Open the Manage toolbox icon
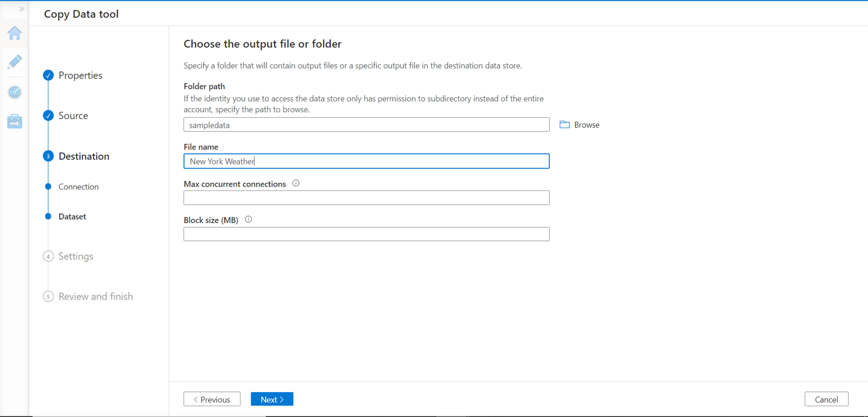Viewport: 868px width, 417px height. pyautogui.click(x=15, y=121)
